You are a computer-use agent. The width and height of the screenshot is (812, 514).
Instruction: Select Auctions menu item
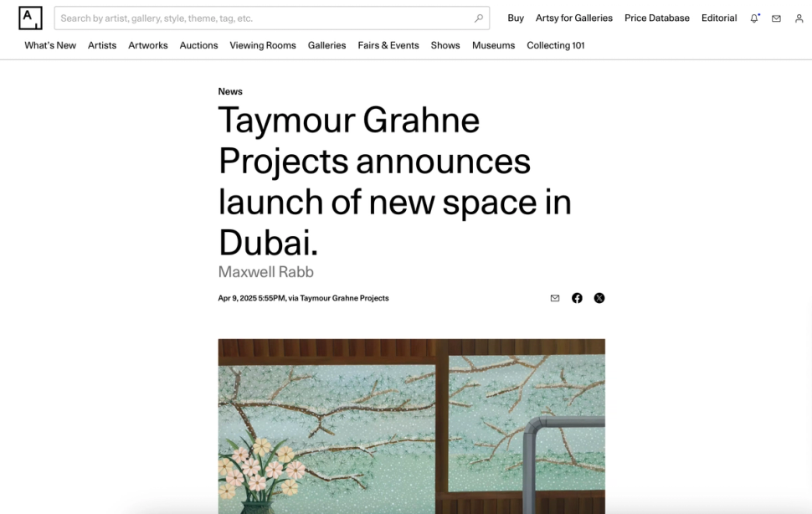pos(199,45)
